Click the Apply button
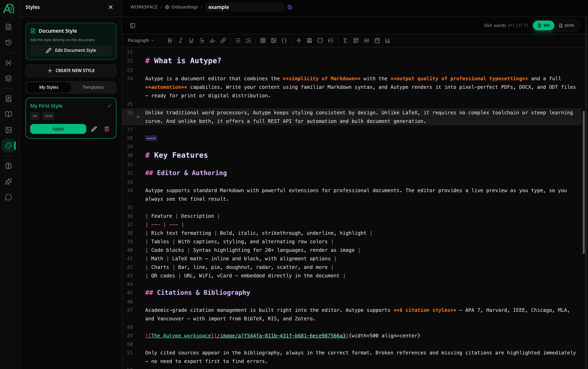 tap(58, 129)
